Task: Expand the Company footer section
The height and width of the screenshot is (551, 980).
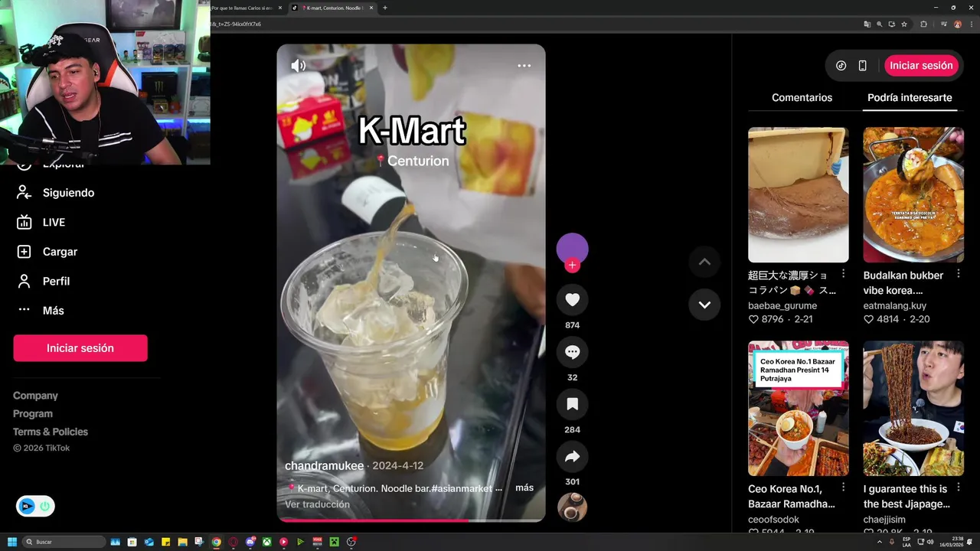Action: click(x=35, y=396)
